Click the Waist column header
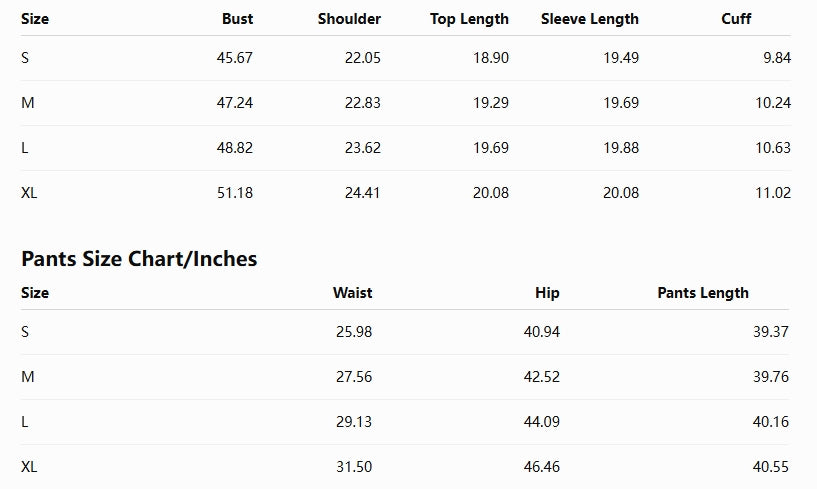Image resolution: width=817 pixels, height=489 pixels. (x=352, y=292)
